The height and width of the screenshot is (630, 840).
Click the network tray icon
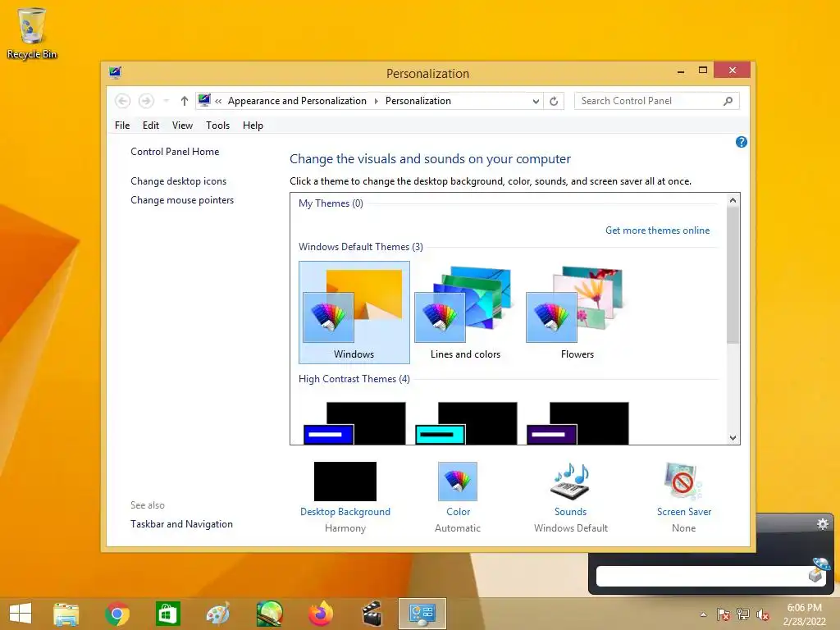coord(743,614)
